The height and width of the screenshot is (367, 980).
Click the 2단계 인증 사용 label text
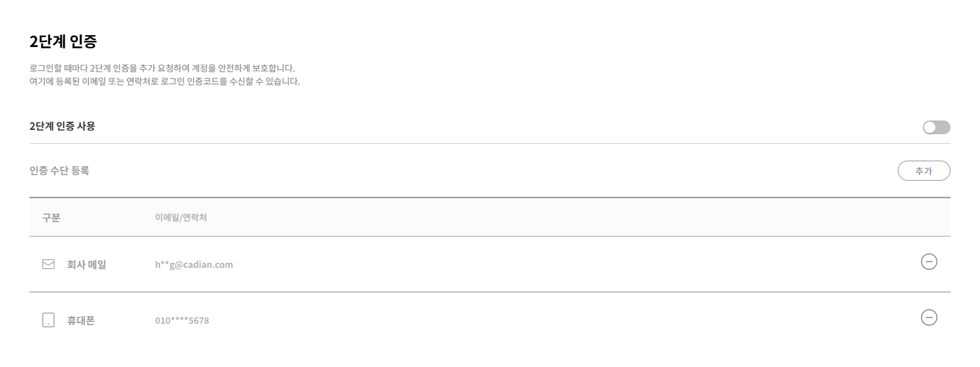point(62,126)
